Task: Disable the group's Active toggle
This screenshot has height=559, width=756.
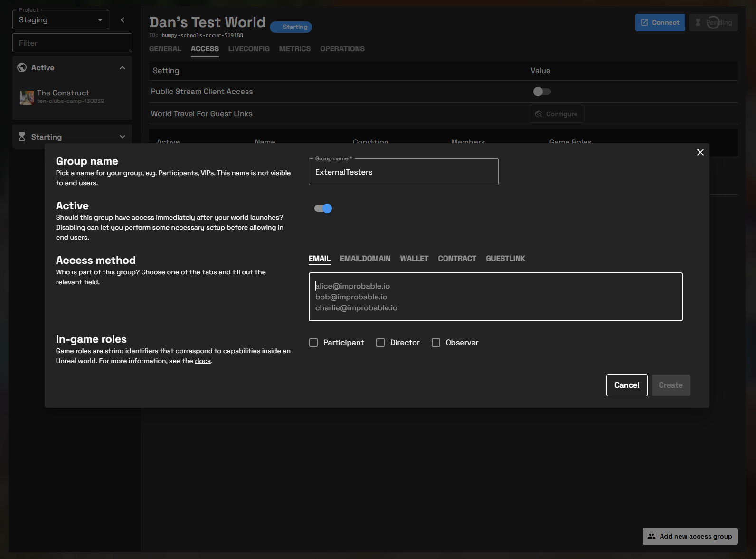Action: 323,208
